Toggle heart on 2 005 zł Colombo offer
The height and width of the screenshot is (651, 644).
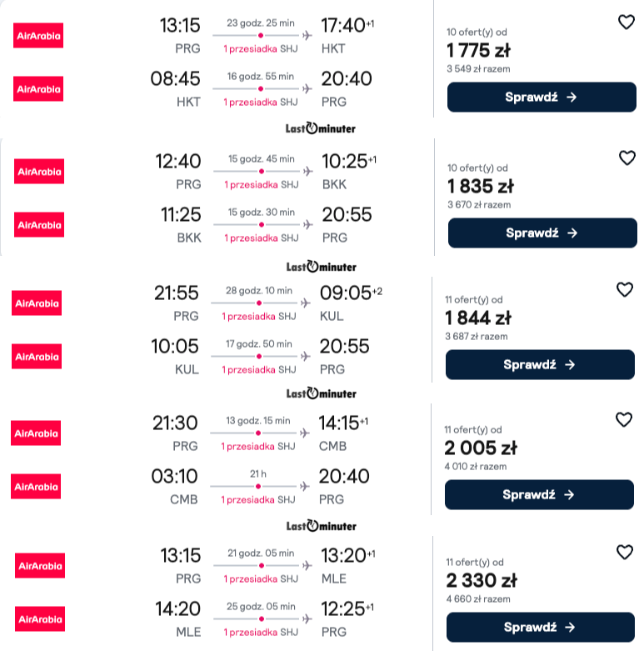624,419
